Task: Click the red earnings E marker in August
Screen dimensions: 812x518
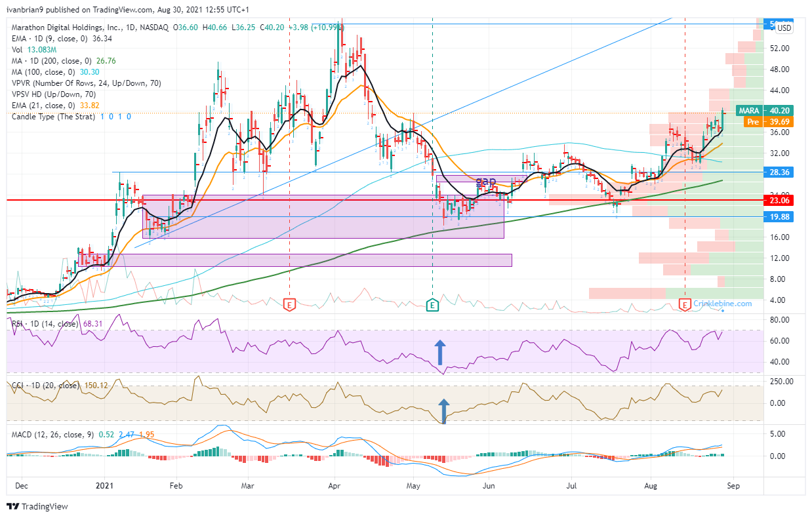Action: tap(685, 305)
